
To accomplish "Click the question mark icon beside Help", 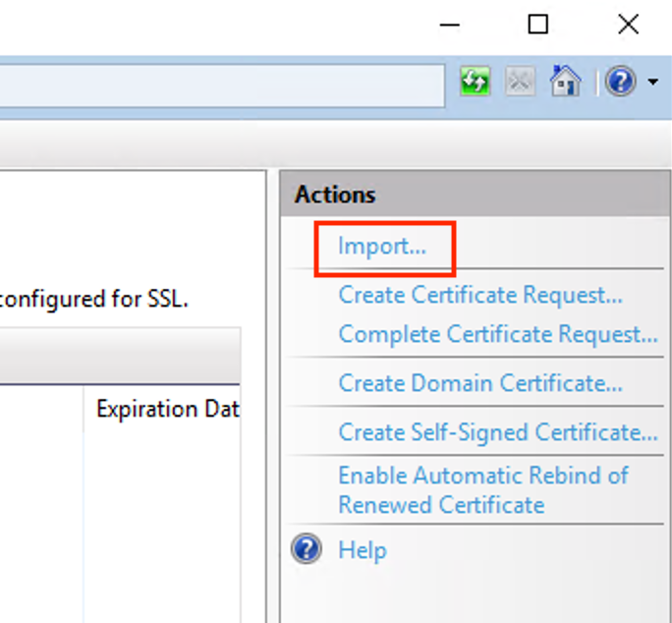I will pos(307,548).
